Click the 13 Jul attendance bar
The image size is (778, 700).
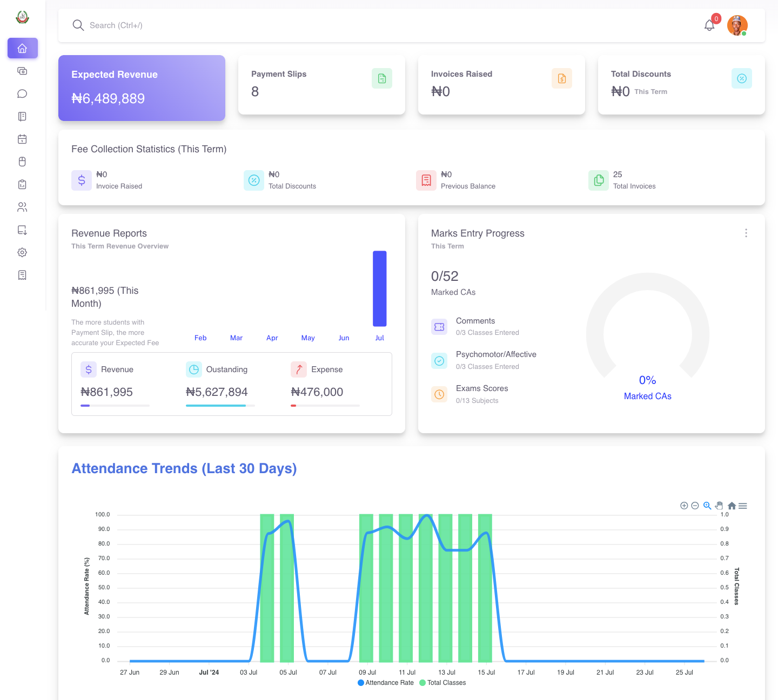point(445,588)
